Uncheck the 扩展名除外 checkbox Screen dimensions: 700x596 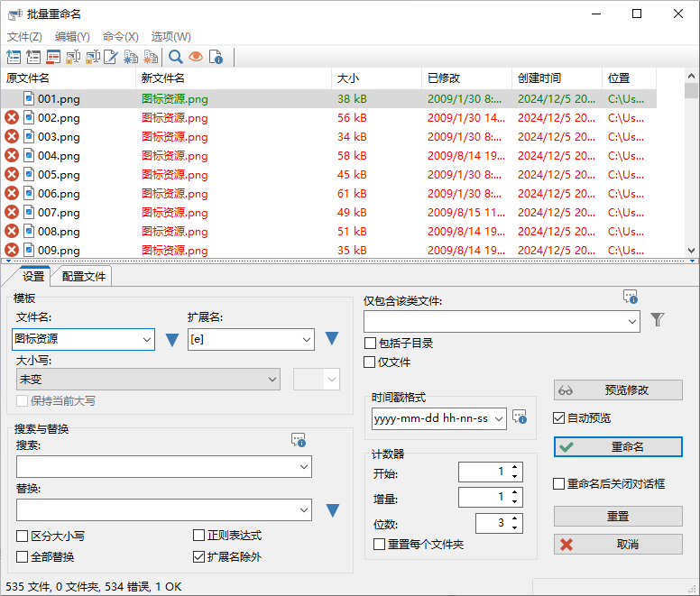(198, 556)
